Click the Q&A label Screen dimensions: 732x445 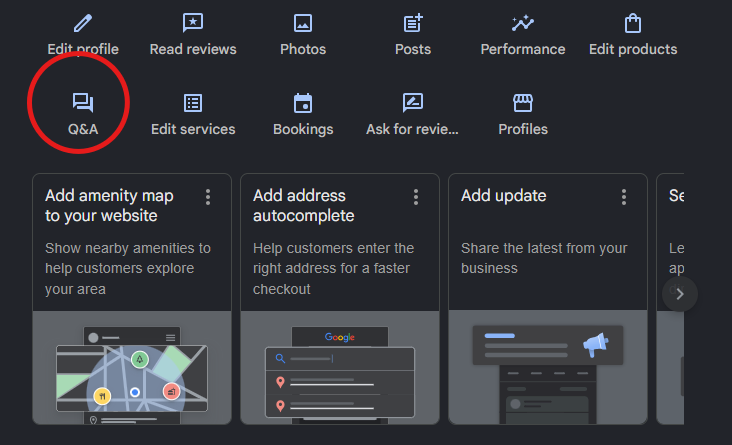click(83, 129)
